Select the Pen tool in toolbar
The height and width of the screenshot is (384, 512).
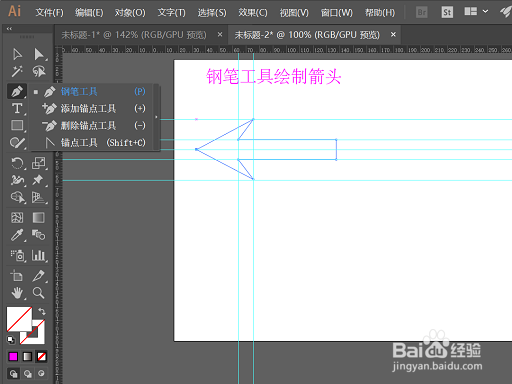tap(17, 91)
